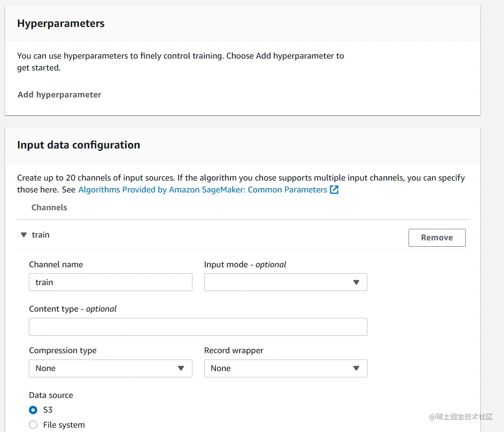Collapse the train channel with its triangle
This screenshot has height=432, width=504.
point(24,235)
